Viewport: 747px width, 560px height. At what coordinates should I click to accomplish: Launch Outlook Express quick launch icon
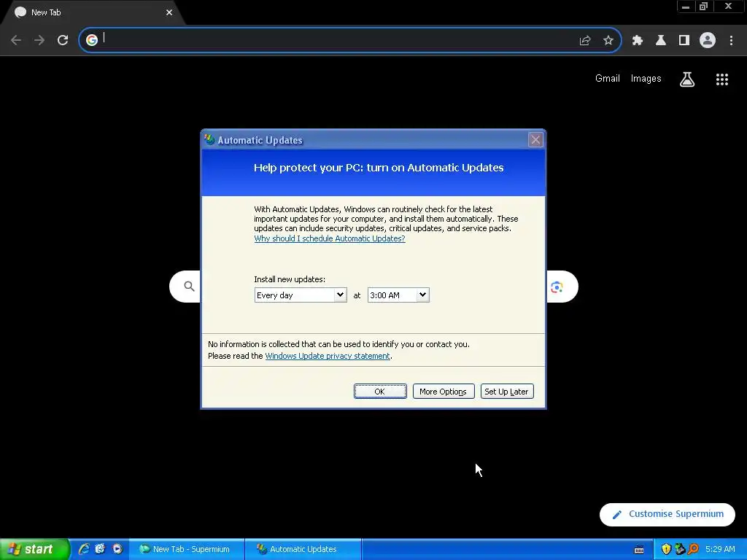pos(100,549)
